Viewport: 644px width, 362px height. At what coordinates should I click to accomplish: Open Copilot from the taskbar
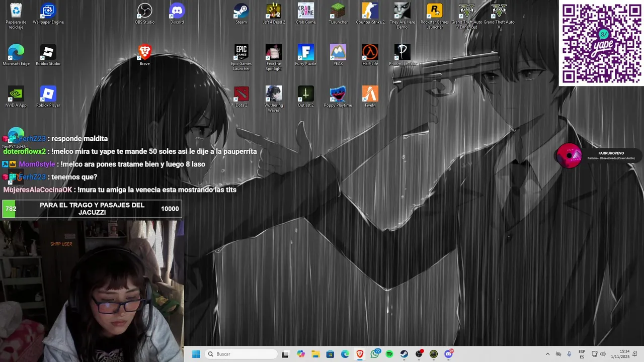(301, 354)
